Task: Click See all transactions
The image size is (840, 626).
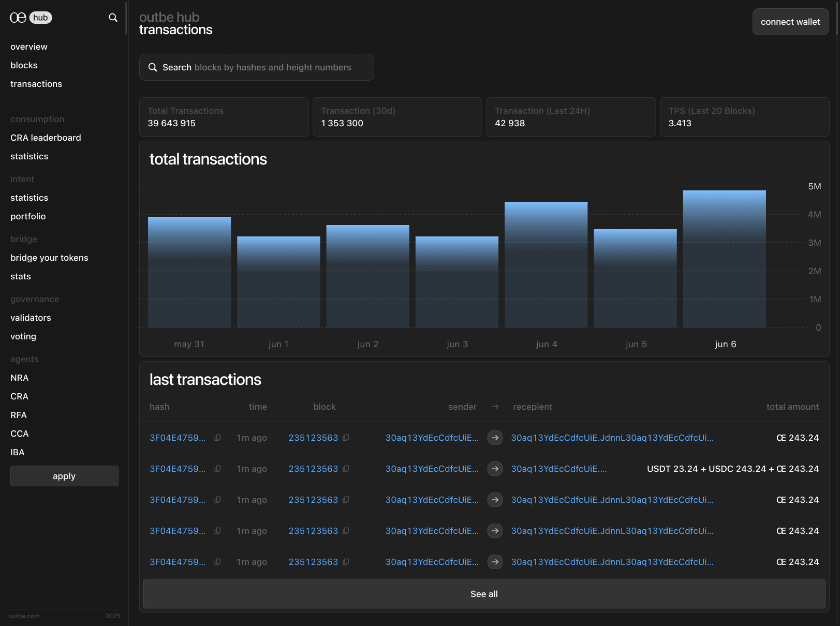Action: tap(484, 594)
